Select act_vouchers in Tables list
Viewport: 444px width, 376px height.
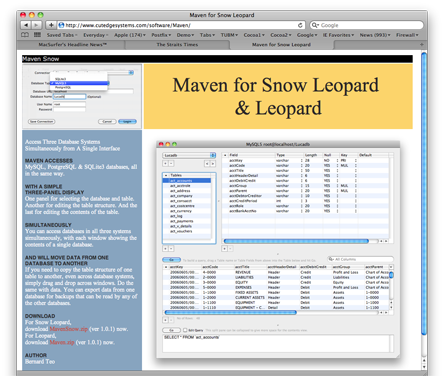coord(187,231)
